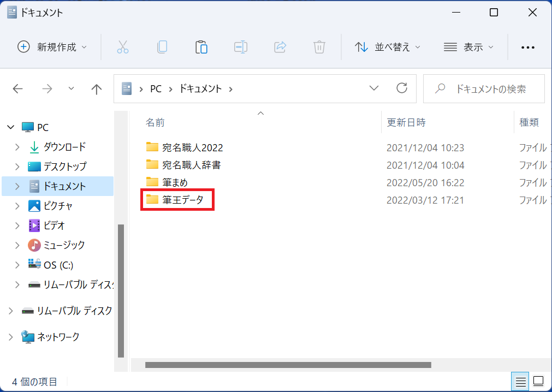The width and height of the screenshot is (552, 392).
Task: Expand the デスクトップ tree node
Action: click(x=17, y=167)
